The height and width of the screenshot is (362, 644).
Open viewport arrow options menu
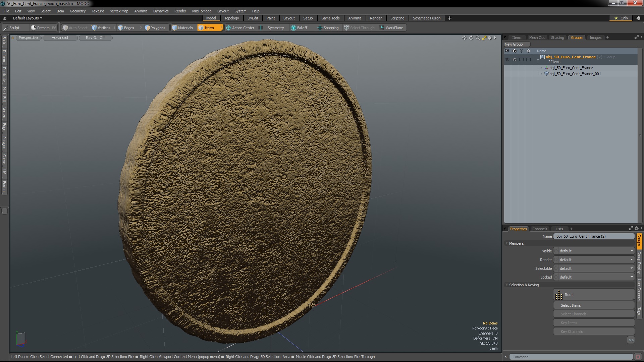click(x=495, y=38)
